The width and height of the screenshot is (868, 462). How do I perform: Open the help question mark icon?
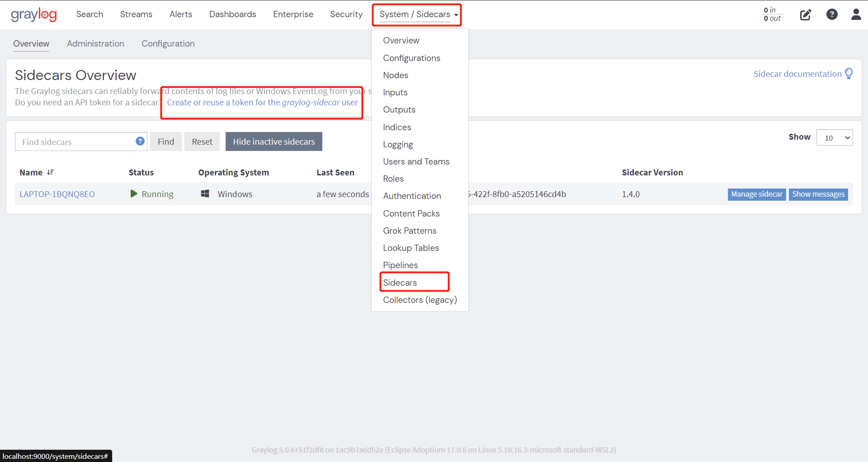(x=832, y=14)
